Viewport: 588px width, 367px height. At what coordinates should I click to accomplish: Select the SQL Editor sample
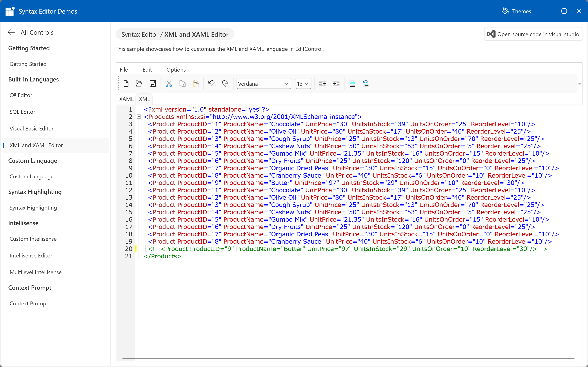tap(22, 112)
